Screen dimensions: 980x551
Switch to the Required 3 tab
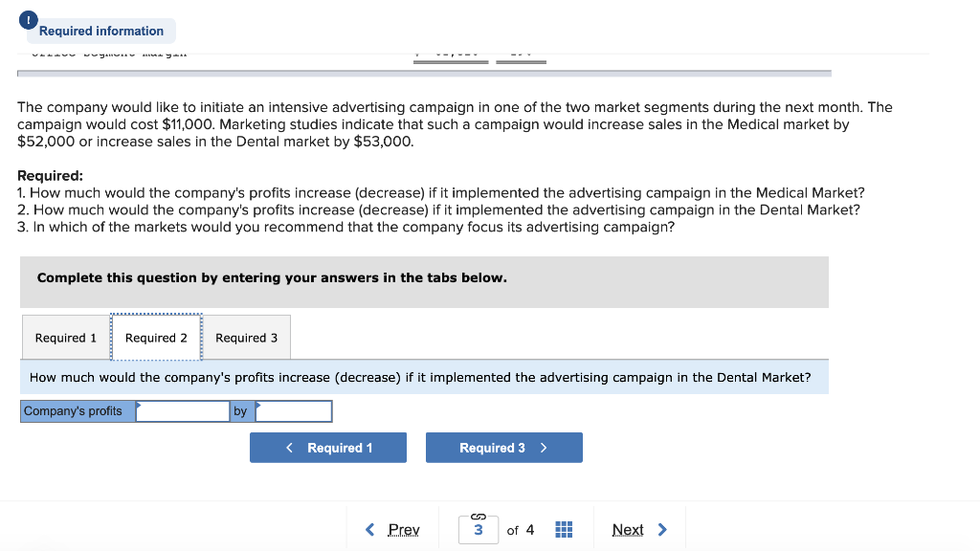[247, 337]
